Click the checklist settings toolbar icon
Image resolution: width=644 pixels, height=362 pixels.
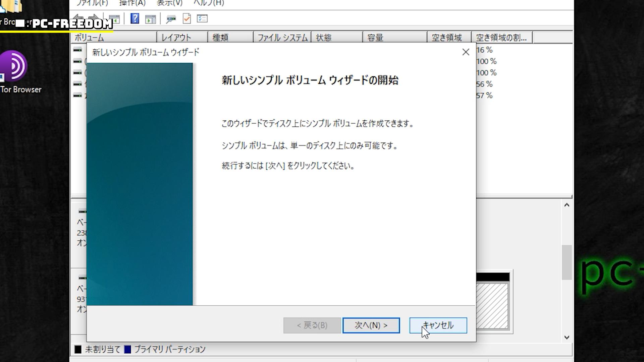tap(202, 19)
